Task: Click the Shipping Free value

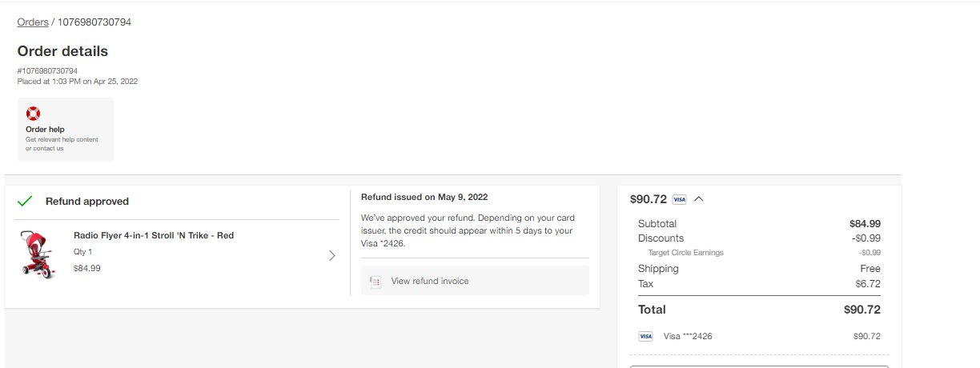Action: pos(870,269)
